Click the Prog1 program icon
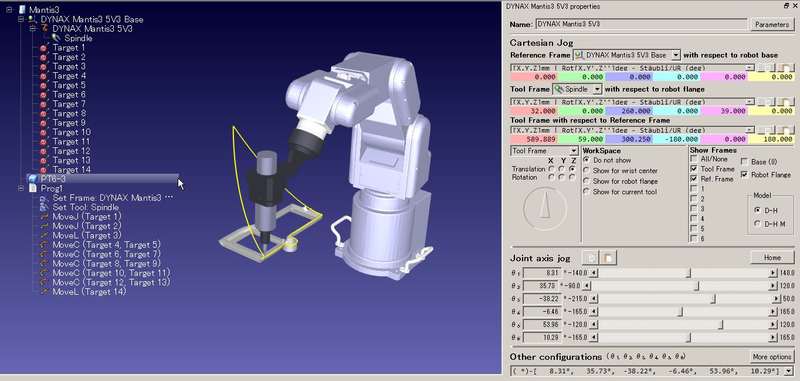The height and width of the screenshot is (381, 800). (33, 188)
